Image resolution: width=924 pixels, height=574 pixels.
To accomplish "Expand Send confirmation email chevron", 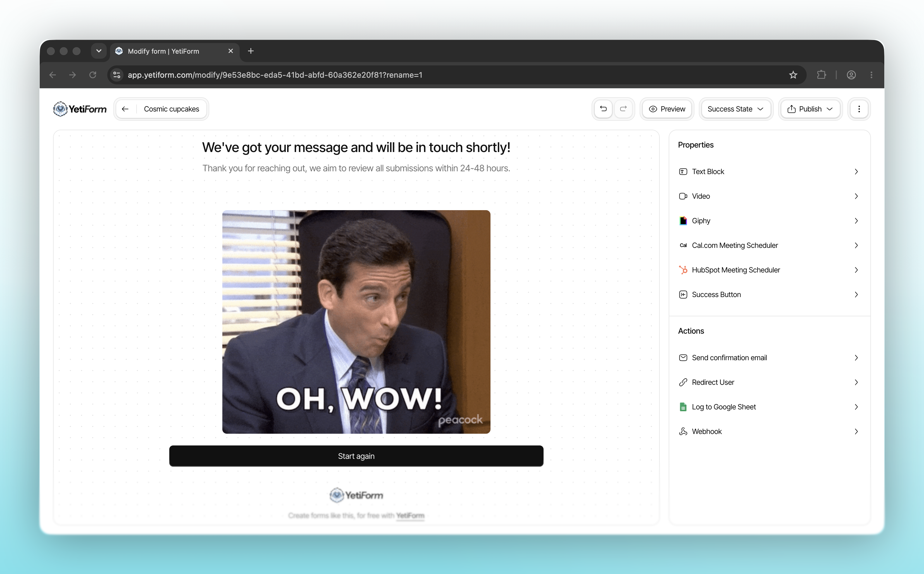I will (x=856, y=358).
